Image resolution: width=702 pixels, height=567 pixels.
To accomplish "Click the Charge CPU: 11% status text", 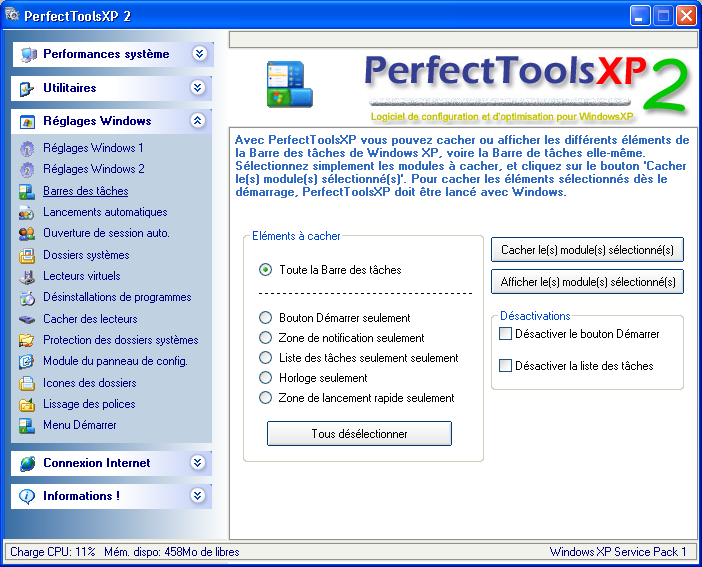I will pos(53,552).
